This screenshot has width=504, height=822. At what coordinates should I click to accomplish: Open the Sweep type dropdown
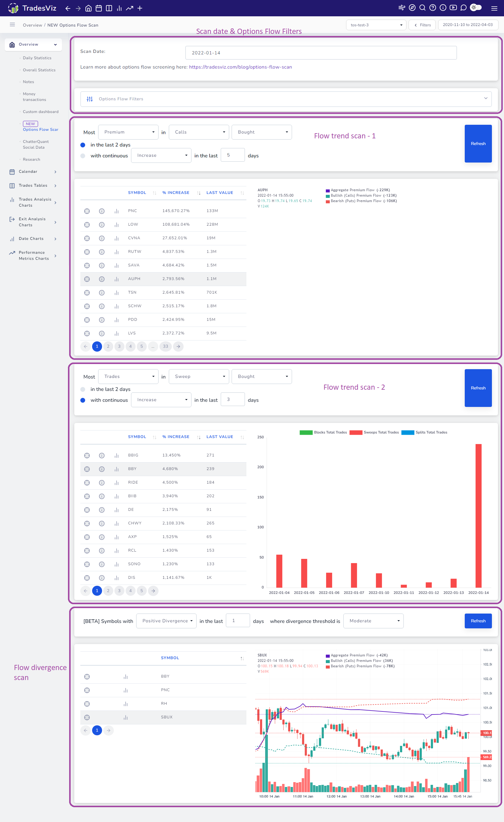[199, 376]
